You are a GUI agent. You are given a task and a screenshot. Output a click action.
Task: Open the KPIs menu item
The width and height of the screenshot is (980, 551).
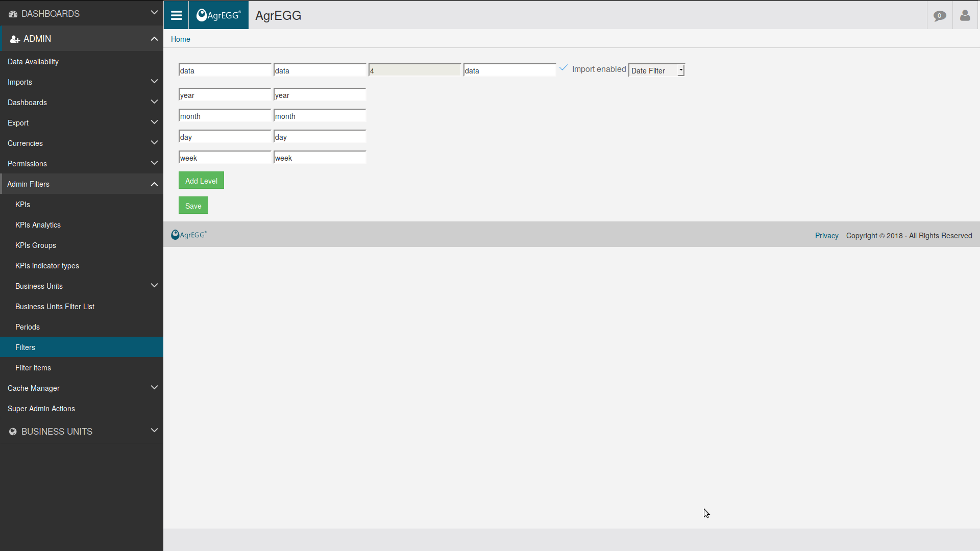82,205
